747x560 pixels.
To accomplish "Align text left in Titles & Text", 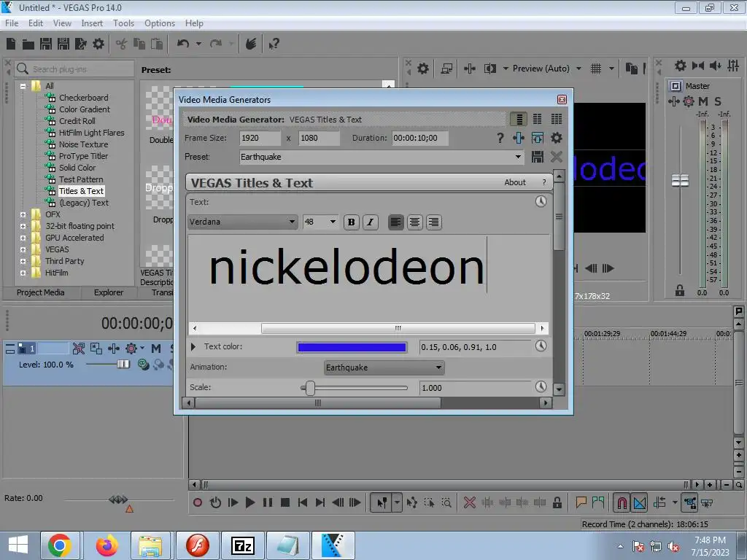I will (x=395, y=222).
